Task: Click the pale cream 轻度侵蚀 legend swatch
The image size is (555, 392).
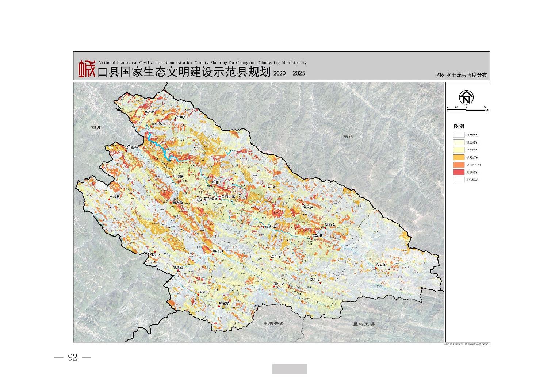Action: tap(459, 142)
